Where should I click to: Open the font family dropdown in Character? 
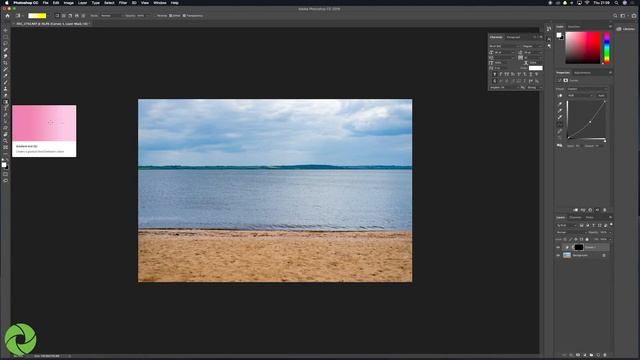click(504, 46)
